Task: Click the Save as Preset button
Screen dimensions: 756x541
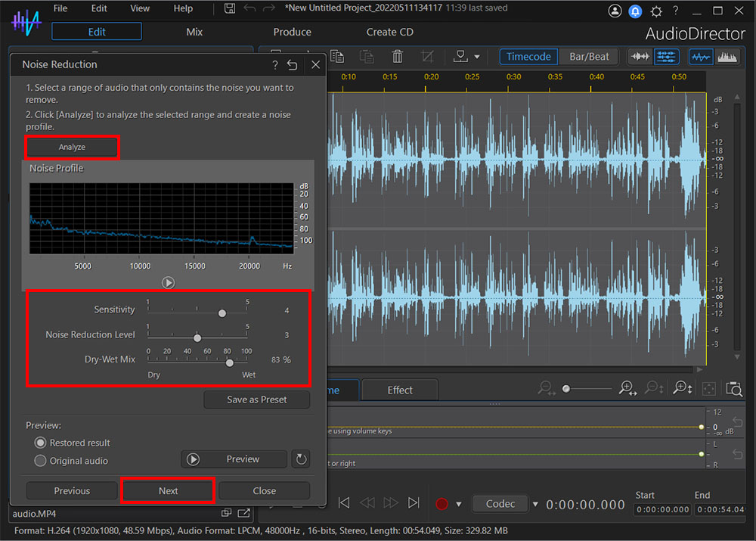Action: [256, 400]
